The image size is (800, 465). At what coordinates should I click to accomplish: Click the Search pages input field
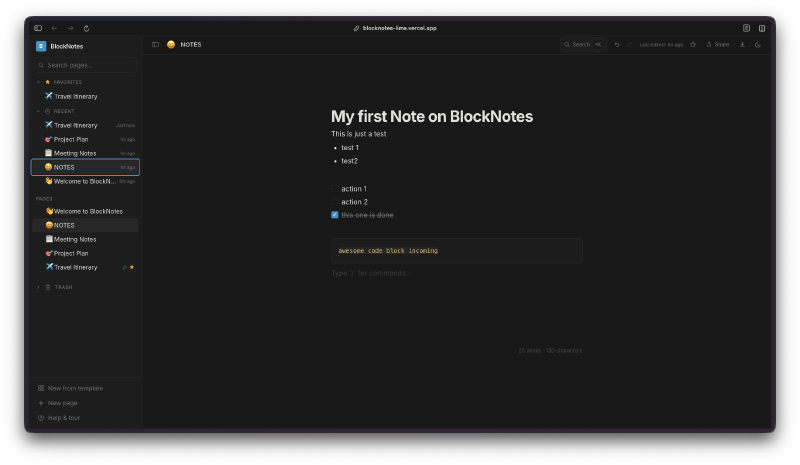[x=85, y=65]
